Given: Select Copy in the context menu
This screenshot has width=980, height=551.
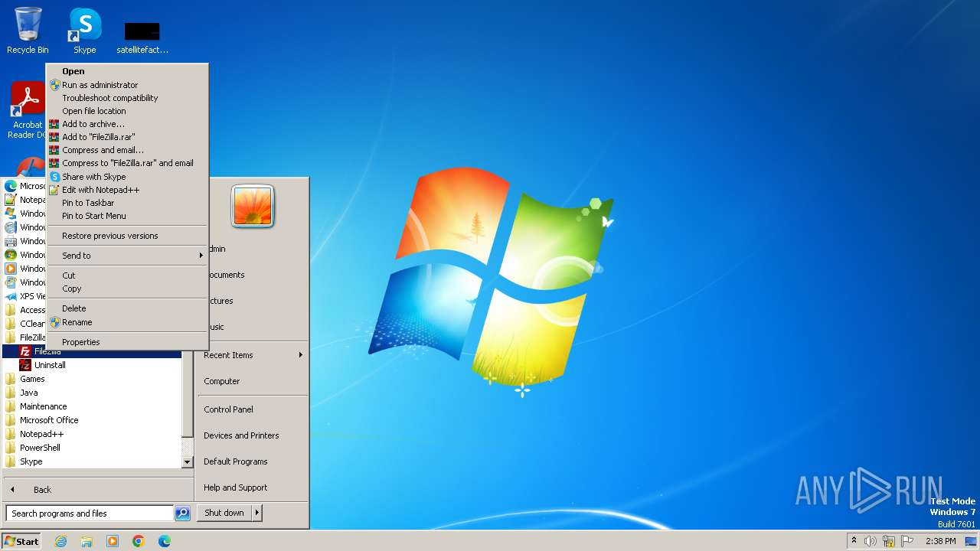Looking at the screenshot, I should pos(127,289).
